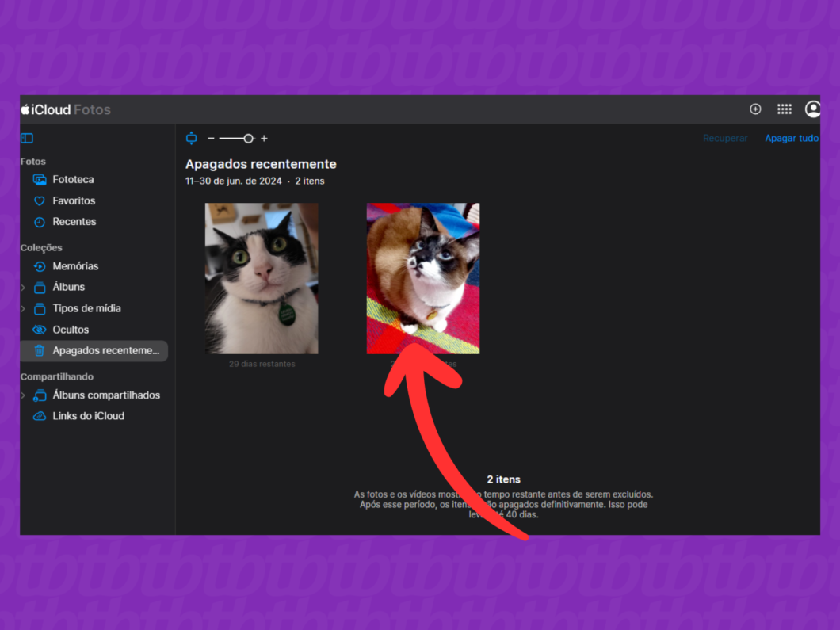Click the Favoritos heart icon

(40, 201)
